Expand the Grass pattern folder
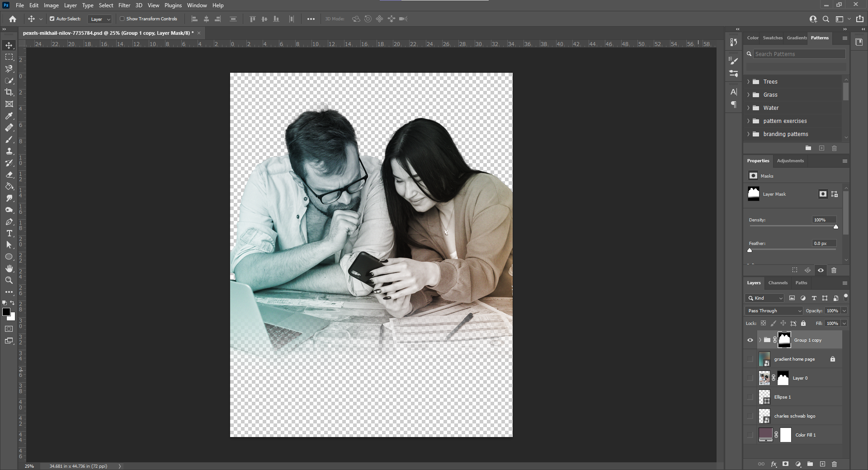868x470 pixels. point(749,95)
